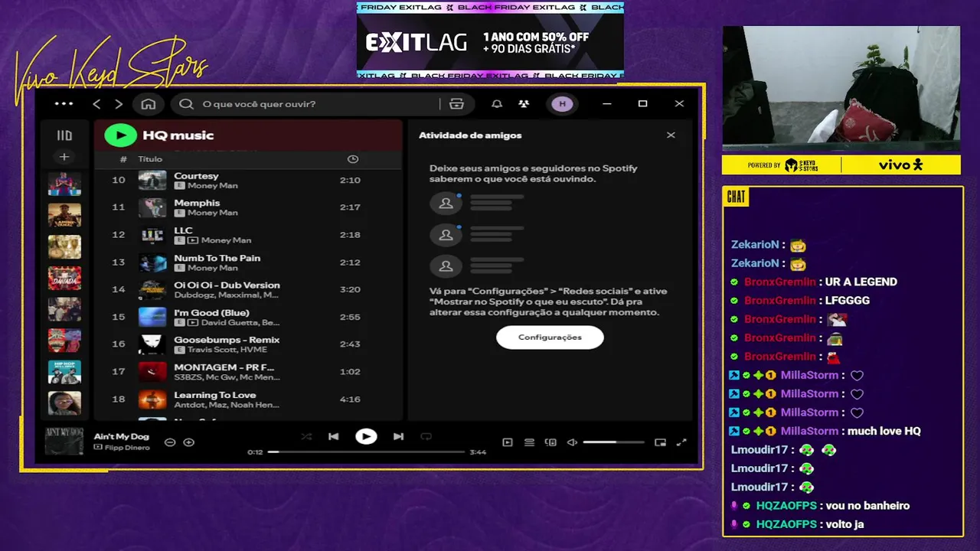The image size is (980, 551).
Task: Click the ExitLag Black Friday banner
Action: (x=490, y=40)
